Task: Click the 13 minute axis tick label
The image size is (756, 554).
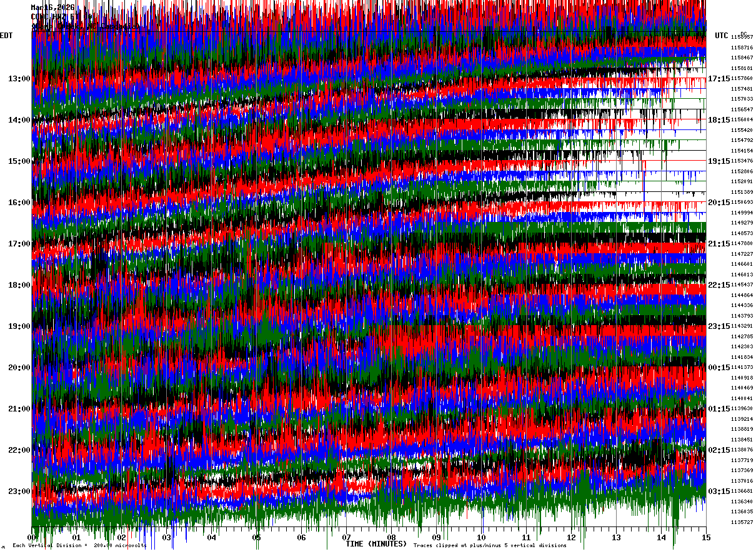Action: point(617,537)
